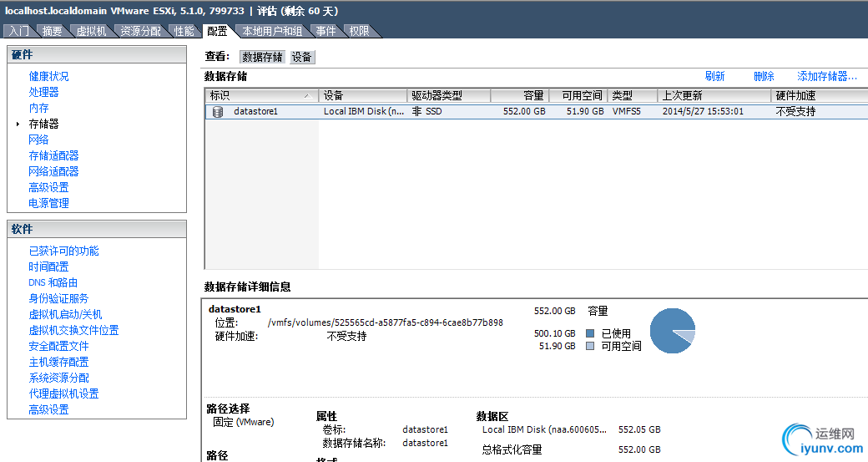Open 主机缓存配置 in the software list

click(58, 363)
